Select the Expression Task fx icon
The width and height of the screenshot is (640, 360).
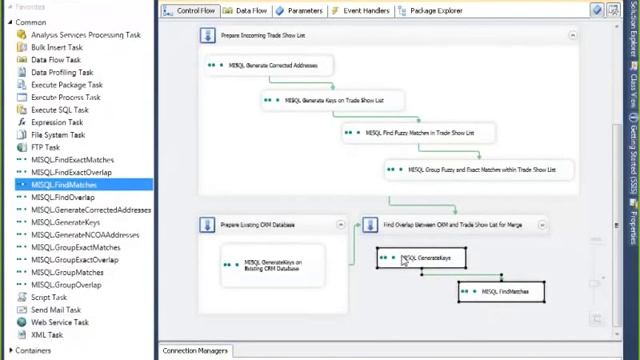[x=22, y=122]
